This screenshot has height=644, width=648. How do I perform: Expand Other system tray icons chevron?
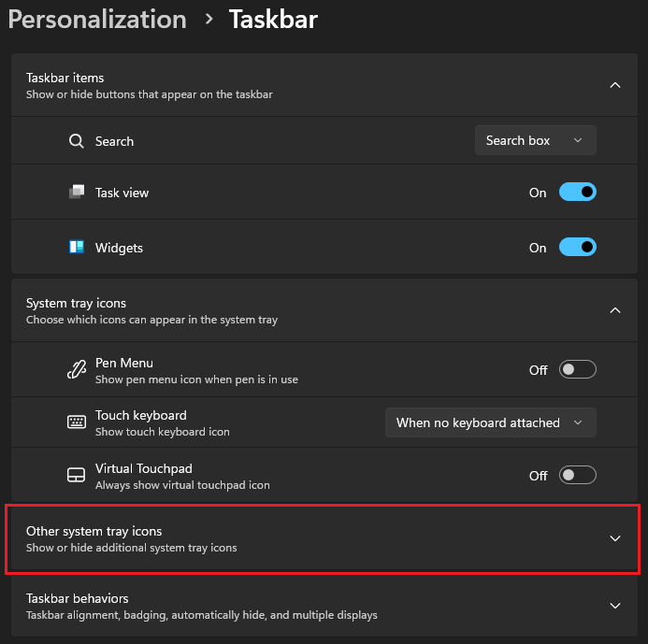pyautogui.click(x=615, y=538)
